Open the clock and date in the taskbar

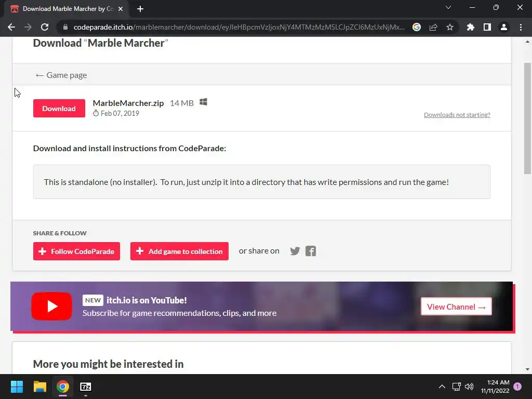[x=495, y=387]
